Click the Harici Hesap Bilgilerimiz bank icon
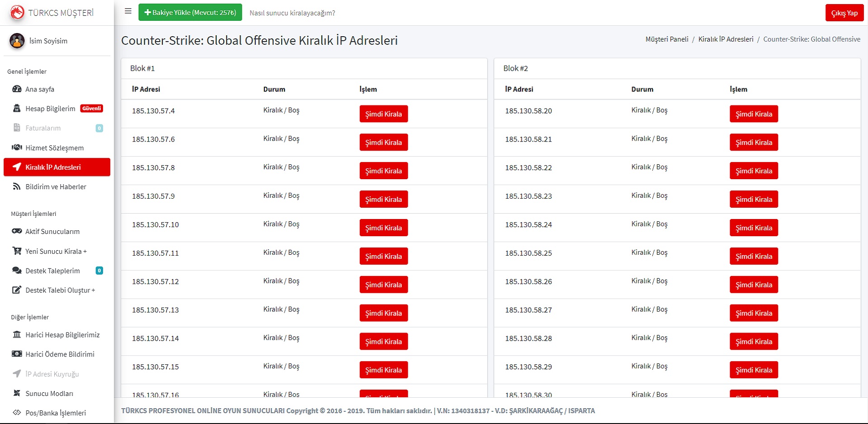The width and height of the screenshot is (868, 424). click(x=17, y=334)
